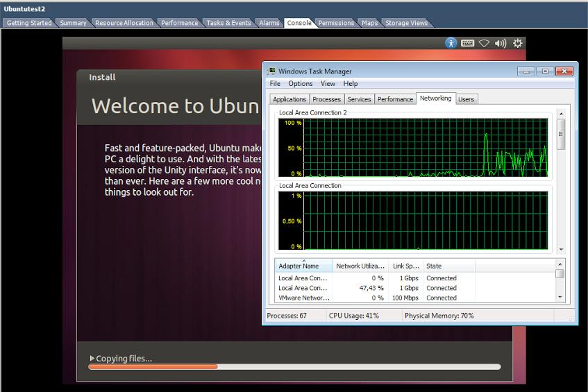
Task: Click the graph pane scrollbar thumb
Action: pyautogui.click(x=561, y=134)
